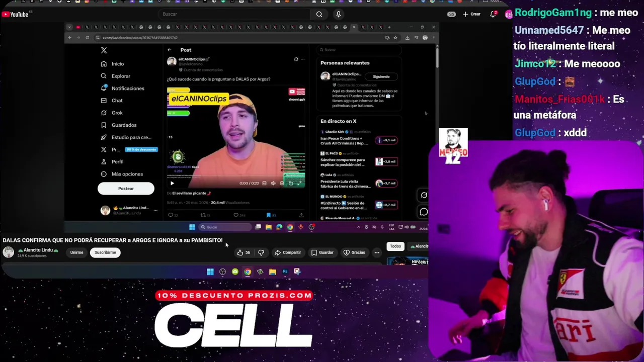Screen dimensions: 644x362
Task: Select the Todos filter chip
Action: [395, 246]
